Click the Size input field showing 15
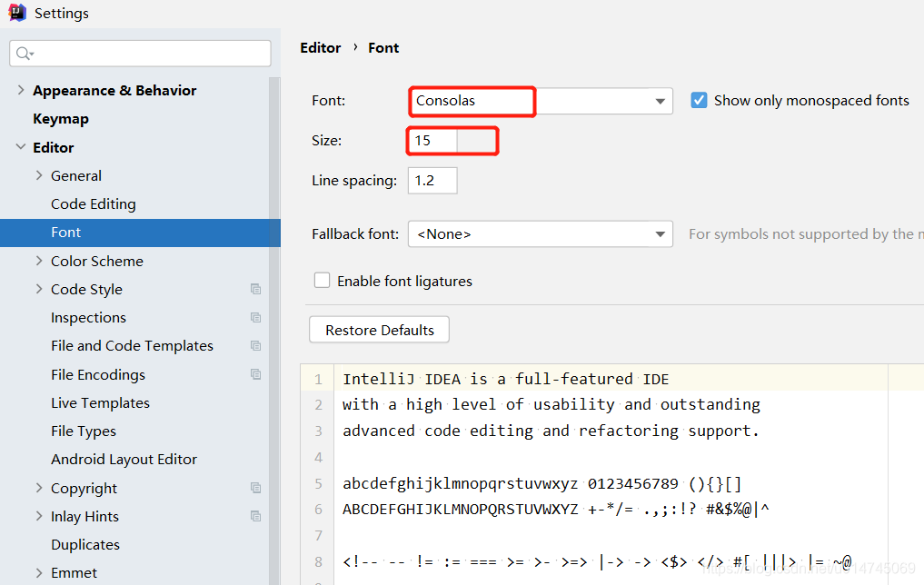This screenshot has width=924, height=585. click(x=432, y=141)
